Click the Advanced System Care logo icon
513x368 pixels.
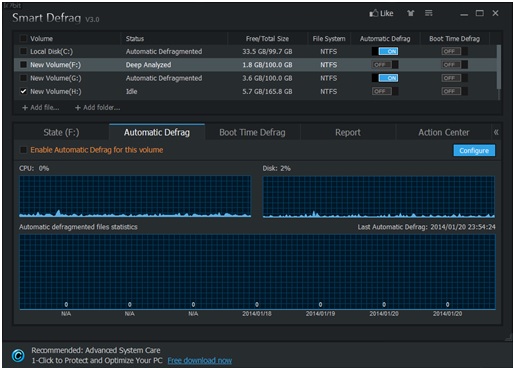(18, 355)
